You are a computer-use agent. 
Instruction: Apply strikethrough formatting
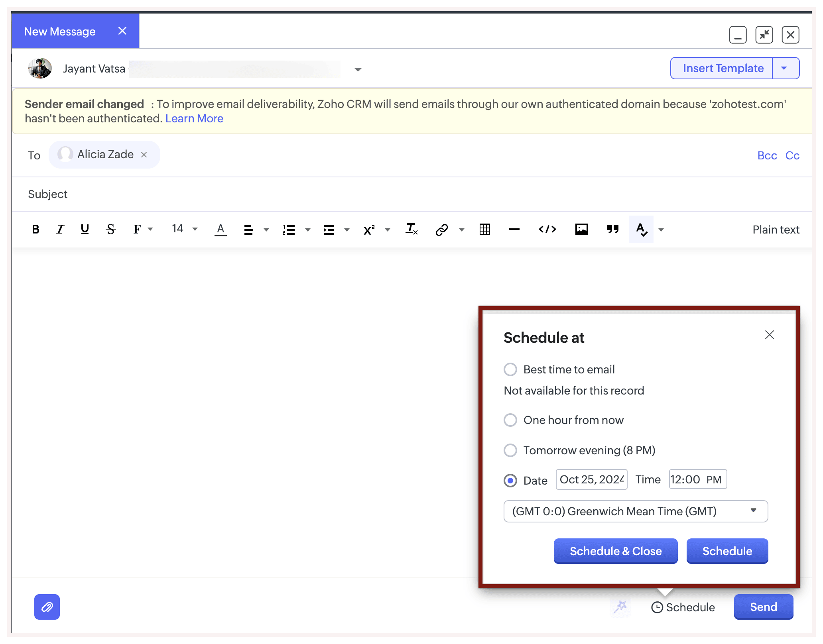pos(111,229)
